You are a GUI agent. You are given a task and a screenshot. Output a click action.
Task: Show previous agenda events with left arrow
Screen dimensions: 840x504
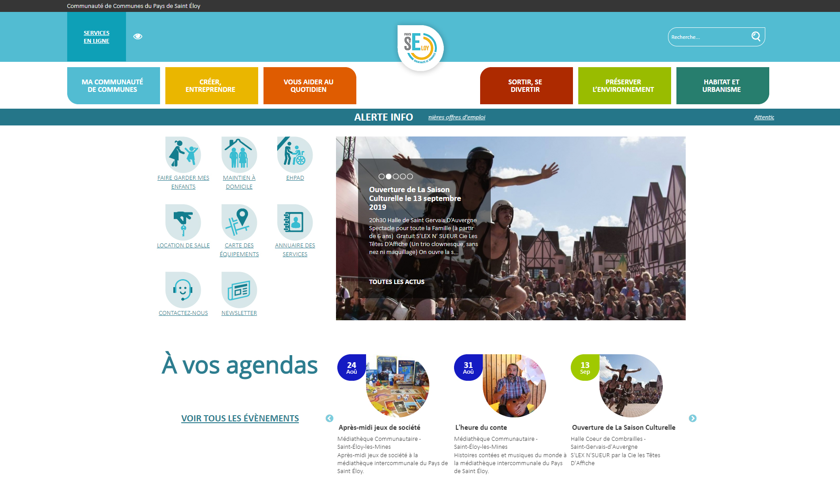tap(329, 418)
